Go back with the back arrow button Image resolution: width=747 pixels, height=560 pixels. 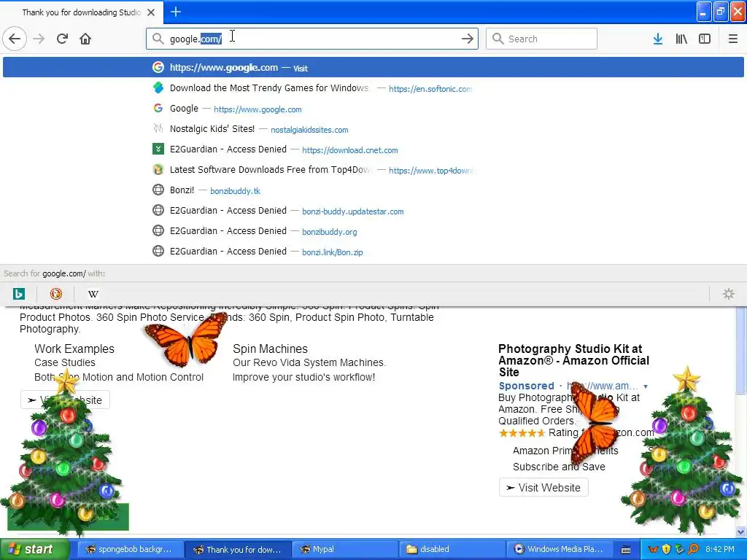[15, 39]
